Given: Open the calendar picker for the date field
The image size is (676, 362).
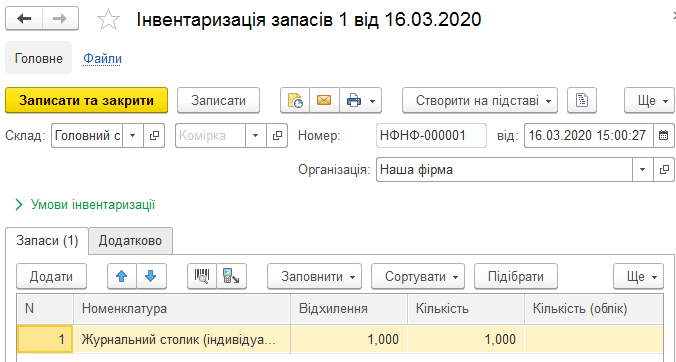Looking at the screenshot, I should (664, 136).
